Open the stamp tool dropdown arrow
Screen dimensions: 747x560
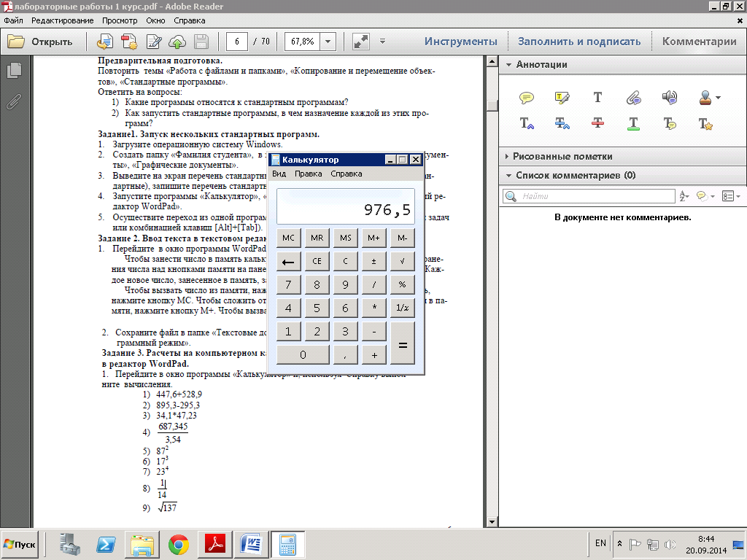tap(719, 98)
